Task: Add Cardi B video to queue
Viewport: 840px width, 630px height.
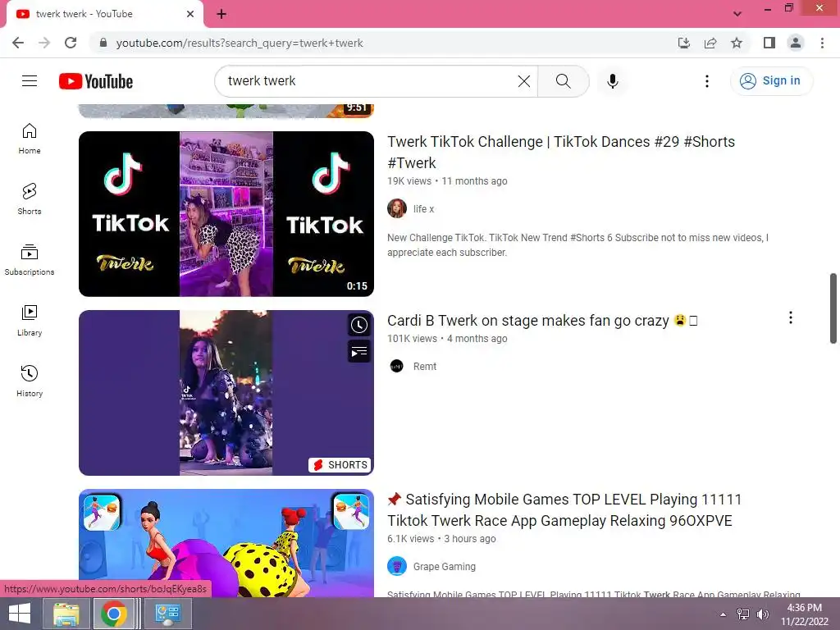Action: point(359,352)
